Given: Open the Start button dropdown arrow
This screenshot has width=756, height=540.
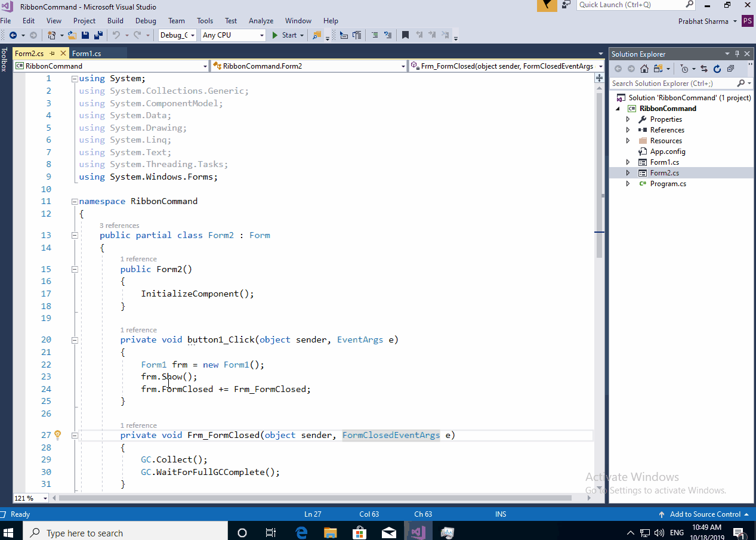Looking at the screenshot, I should tap(302, 35).
